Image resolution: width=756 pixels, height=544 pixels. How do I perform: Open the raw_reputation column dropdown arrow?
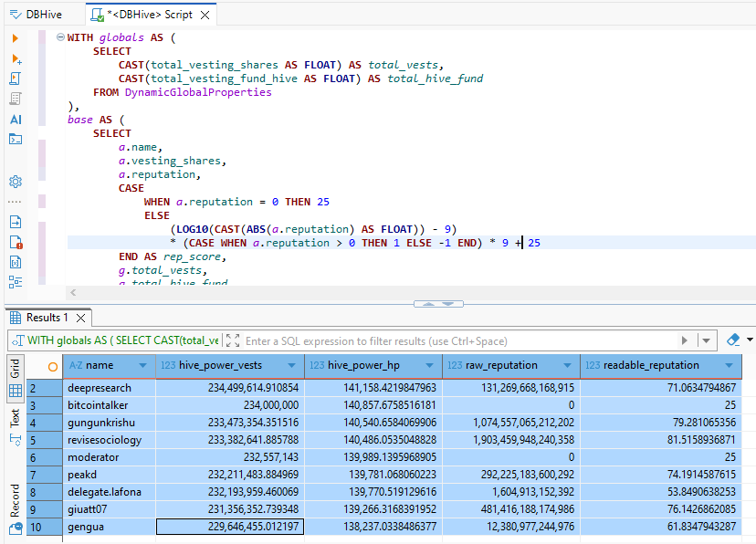click(568, 366)
